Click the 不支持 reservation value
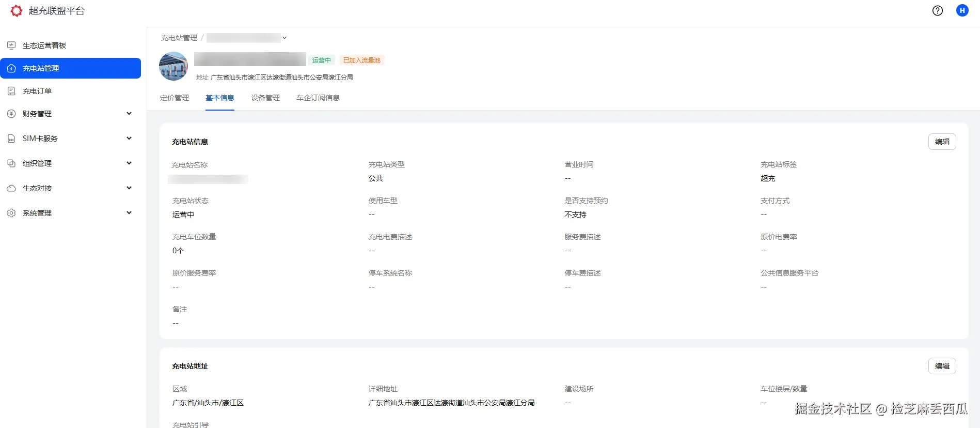980x428 pixels. pos(576,215)
